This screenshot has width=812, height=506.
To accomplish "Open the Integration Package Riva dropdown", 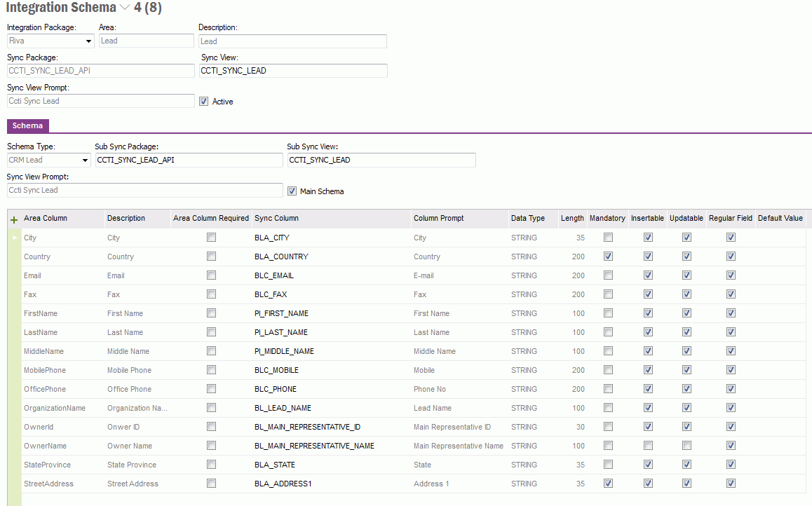I will pyautogui.click(x=88, y=41).
